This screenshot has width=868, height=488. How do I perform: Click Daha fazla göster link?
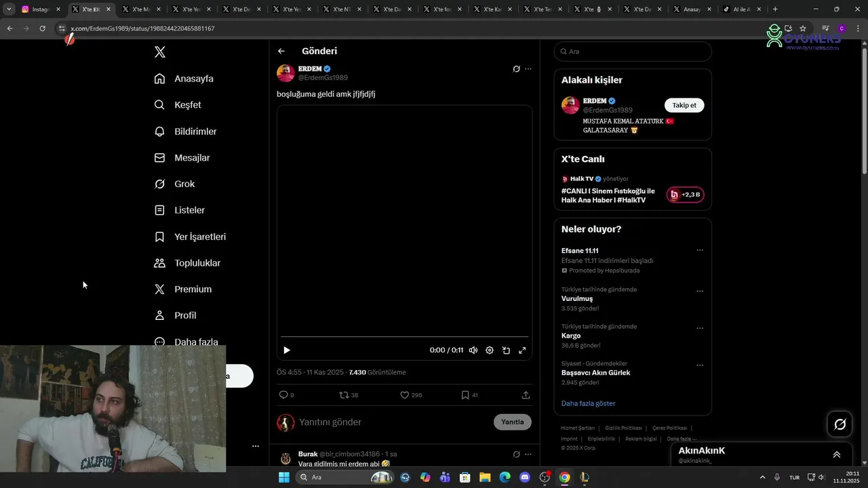point(588,403)
